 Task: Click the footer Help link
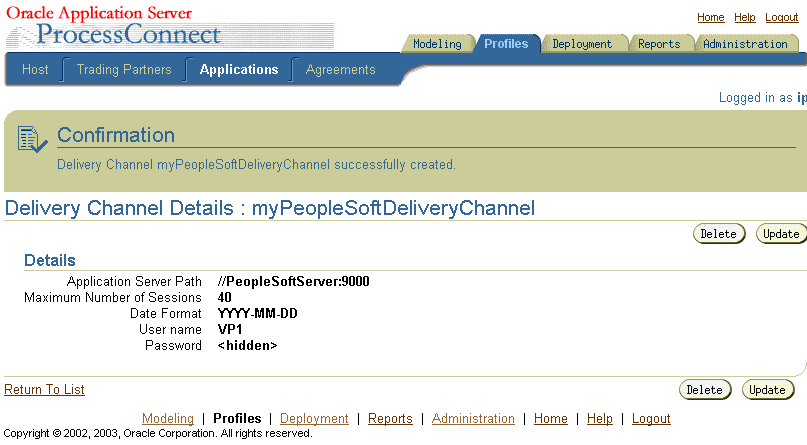(x=600, y=418)
